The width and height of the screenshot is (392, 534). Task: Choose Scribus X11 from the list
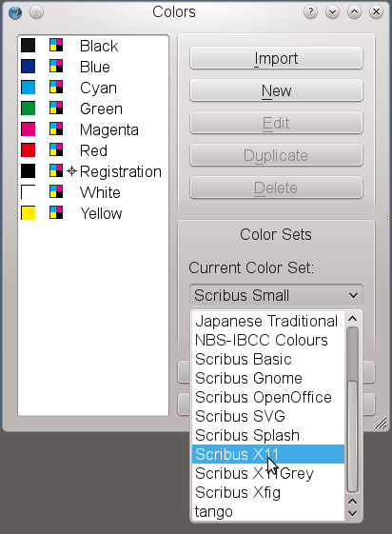click(268, 454)
